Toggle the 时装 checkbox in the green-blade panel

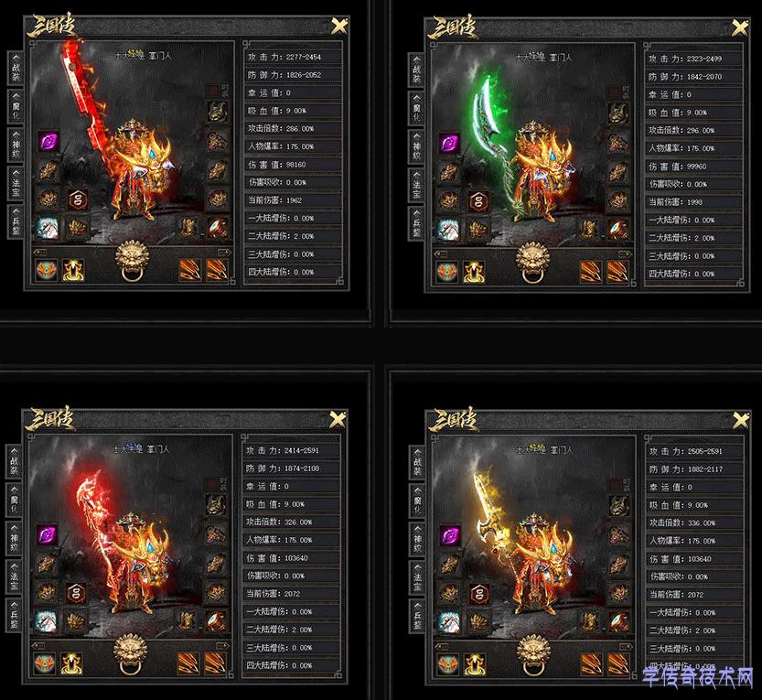click(x=615, y=92)
